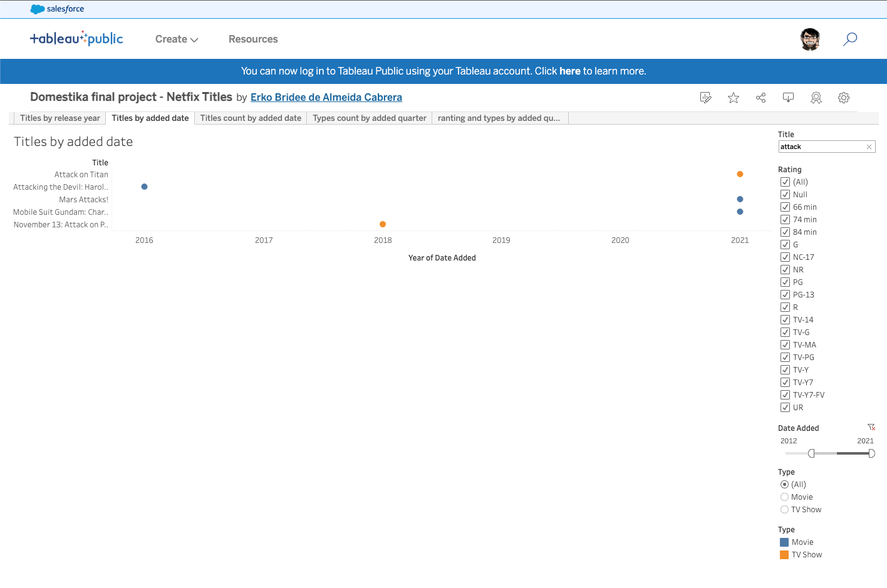Image resolution: width=887 pixels, height=588 pixels.
Task: Open the settings gear icon
Action: (x=843, y=98)
